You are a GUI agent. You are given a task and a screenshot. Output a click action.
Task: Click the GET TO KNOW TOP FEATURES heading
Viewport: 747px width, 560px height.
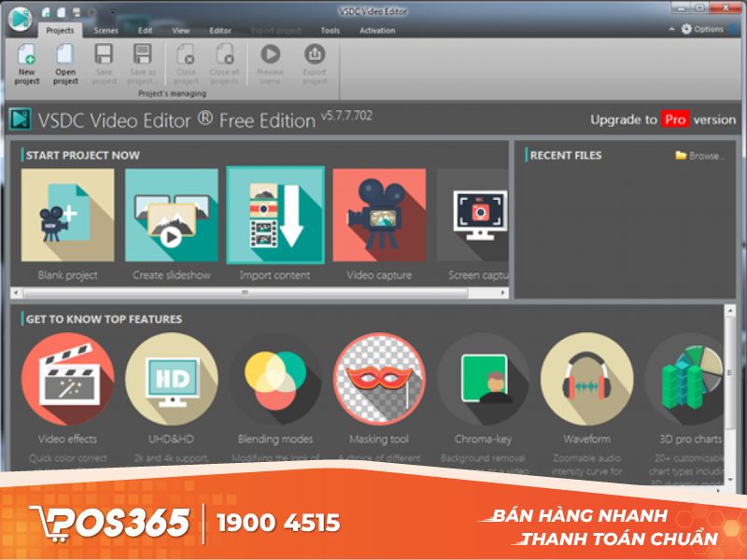click(x=104, y=319)
